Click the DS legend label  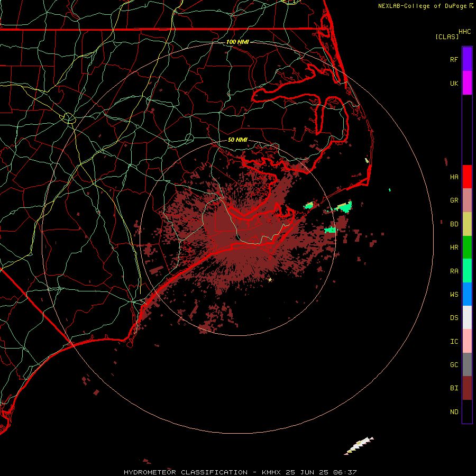(x=454, y=317)
